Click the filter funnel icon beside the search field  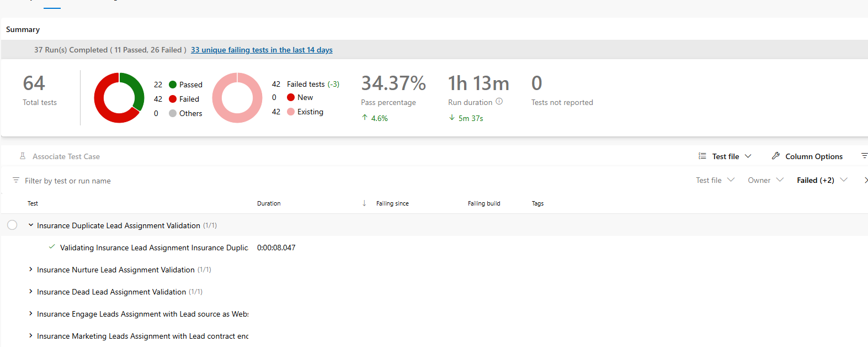click(16, 180)
